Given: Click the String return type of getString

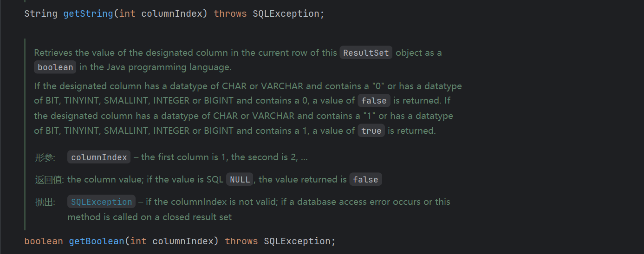Looking at the screenshot, I should (x=41, y=13).
